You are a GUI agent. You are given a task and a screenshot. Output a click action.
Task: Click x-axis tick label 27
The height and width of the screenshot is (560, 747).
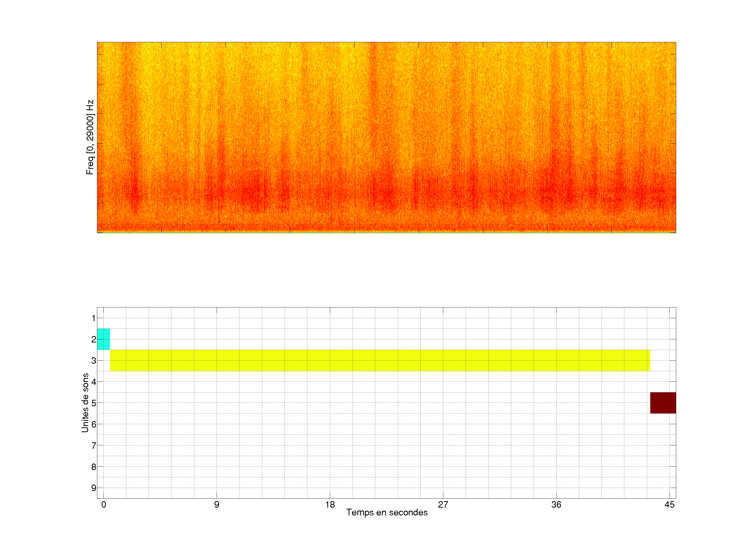(443, 505)
